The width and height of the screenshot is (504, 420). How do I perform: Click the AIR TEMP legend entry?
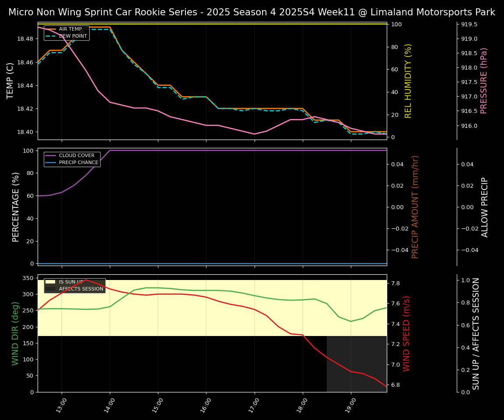pos(70,29)
